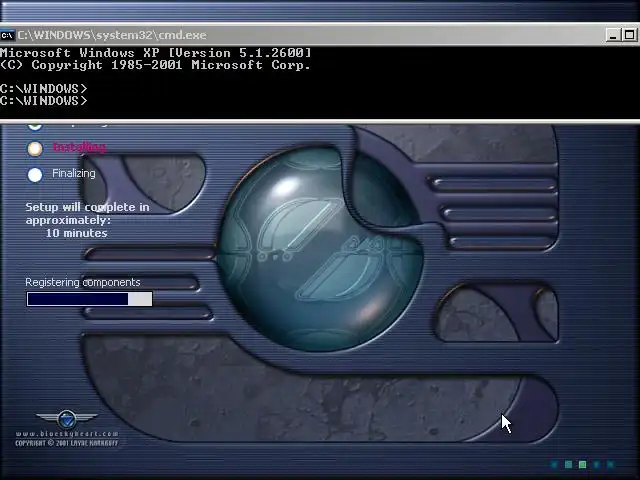Click the first C:\WINDOWS> prompt line

pyautogui.click(x=44, y=89)
